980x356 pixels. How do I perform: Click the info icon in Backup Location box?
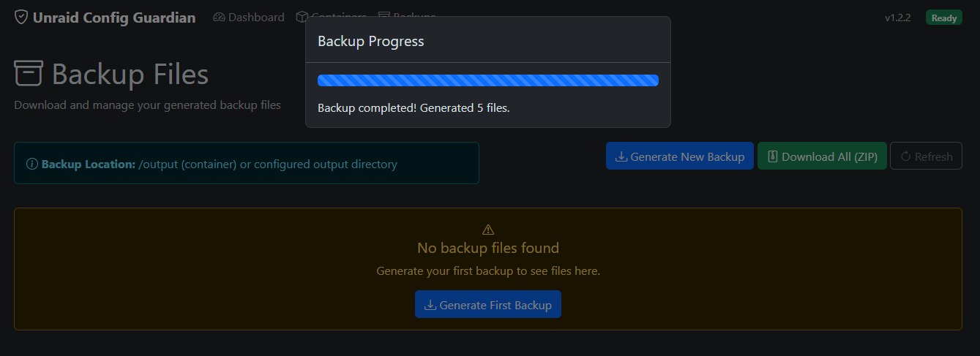(32, 164)
